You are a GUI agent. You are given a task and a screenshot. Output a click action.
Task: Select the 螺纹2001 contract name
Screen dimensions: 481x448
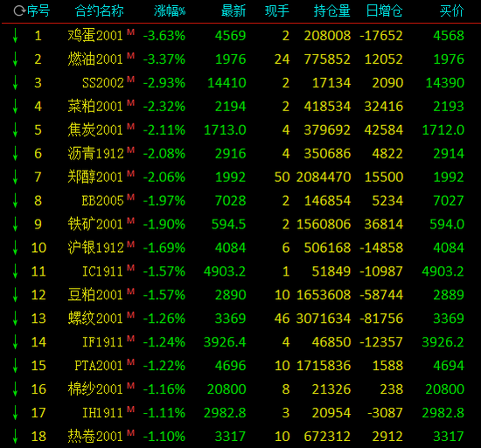(95, 318)
